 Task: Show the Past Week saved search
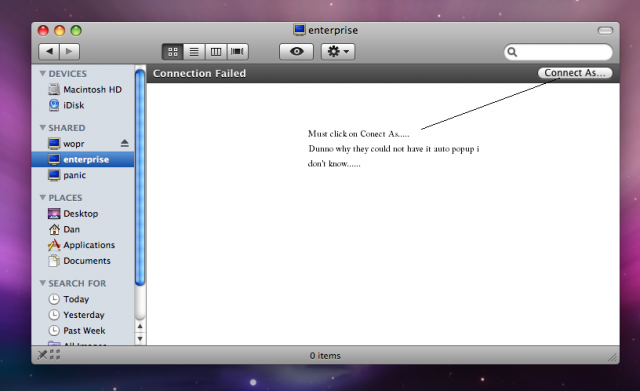83,331
